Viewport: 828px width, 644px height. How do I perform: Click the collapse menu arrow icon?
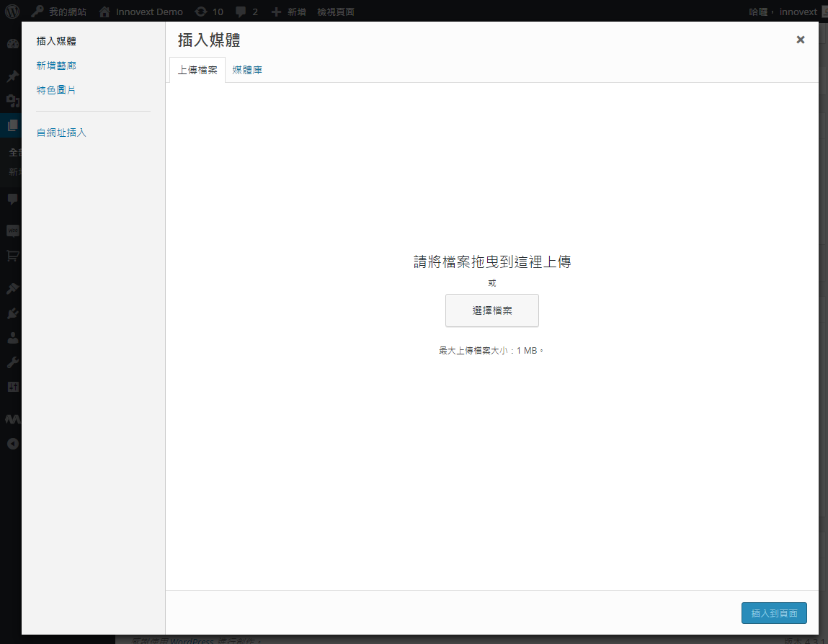click(x=12, y=444)
